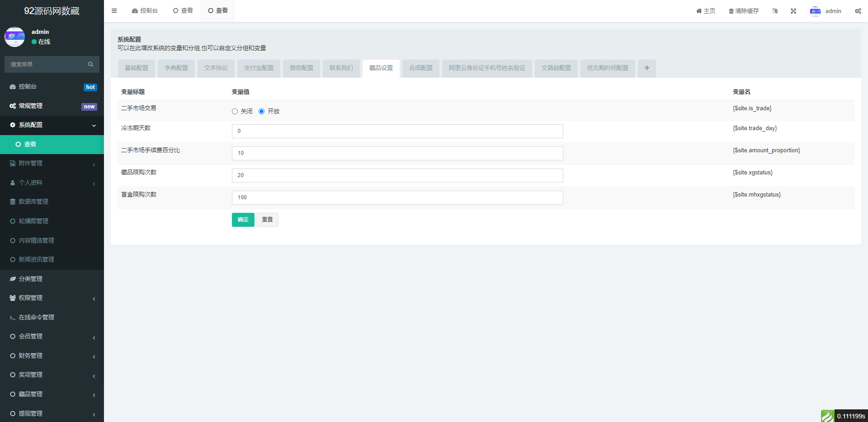Screen dimensions: 868x422
Task: Click the 盲盒限购次数 input field
Action: [397, 197]
